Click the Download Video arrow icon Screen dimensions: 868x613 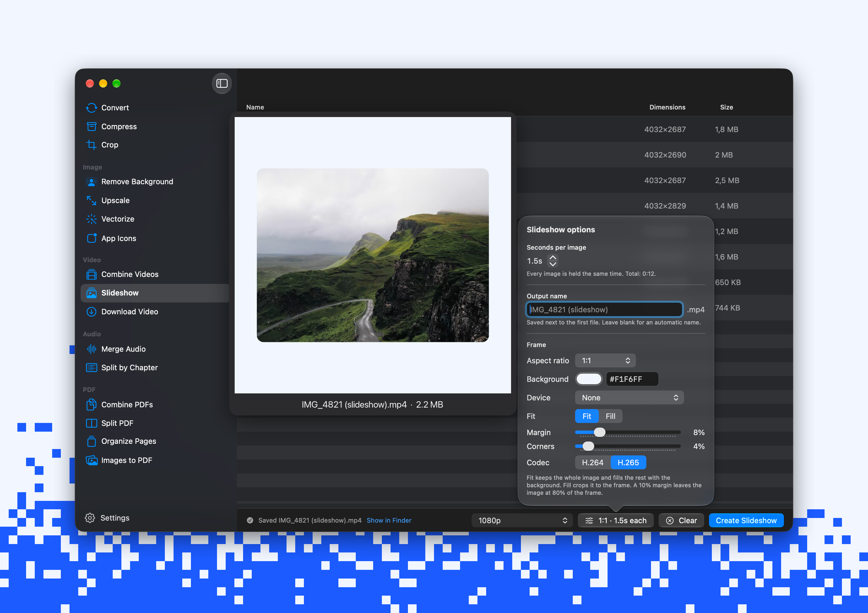click(92, 311)
